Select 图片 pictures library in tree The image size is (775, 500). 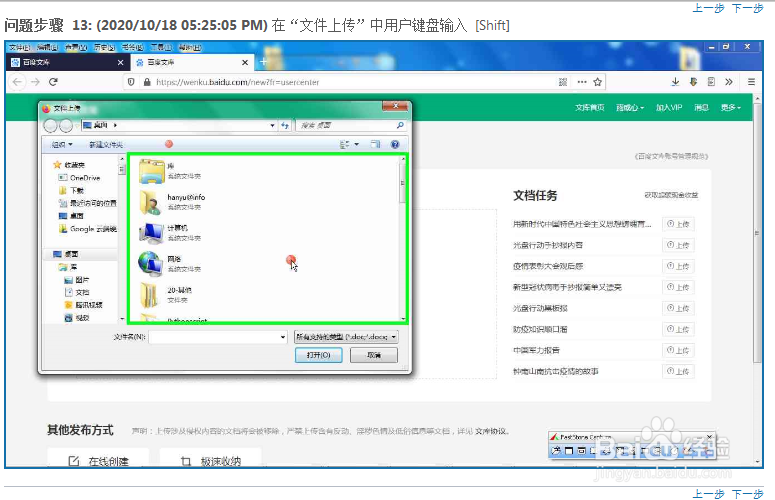coord(77,280)
